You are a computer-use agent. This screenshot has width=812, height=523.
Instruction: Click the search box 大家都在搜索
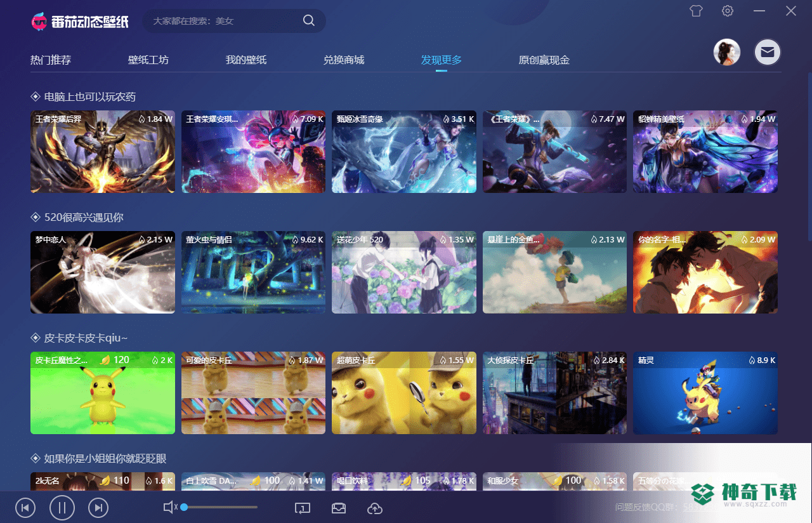(x=234, y=21)
